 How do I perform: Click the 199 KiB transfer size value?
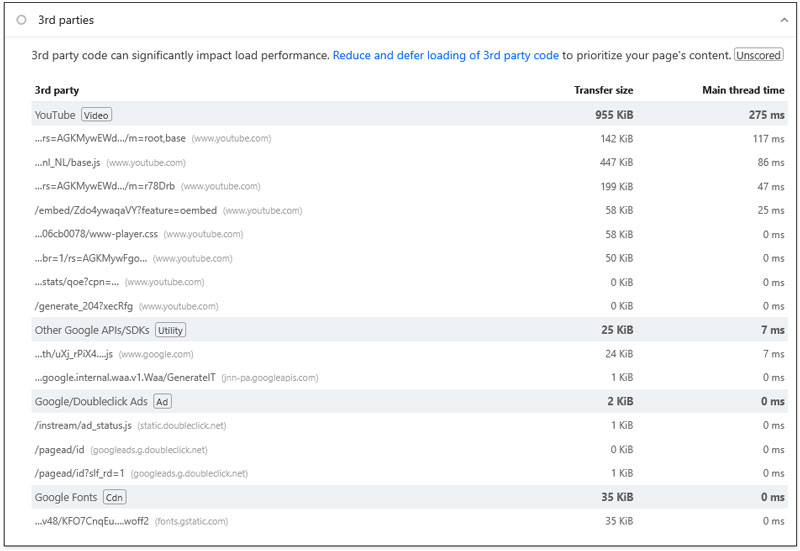point(617,186)
